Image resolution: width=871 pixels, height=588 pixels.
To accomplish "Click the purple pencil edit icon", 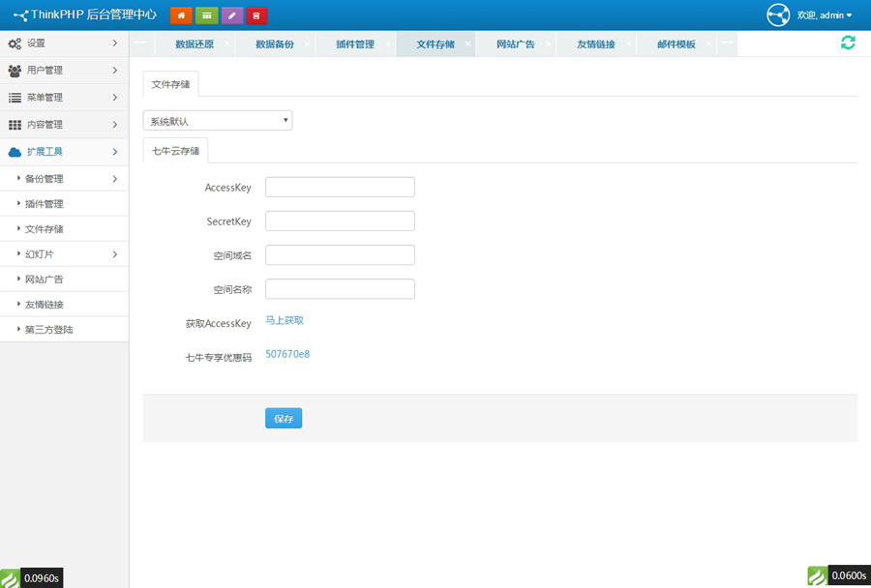I will coord(231,15).
